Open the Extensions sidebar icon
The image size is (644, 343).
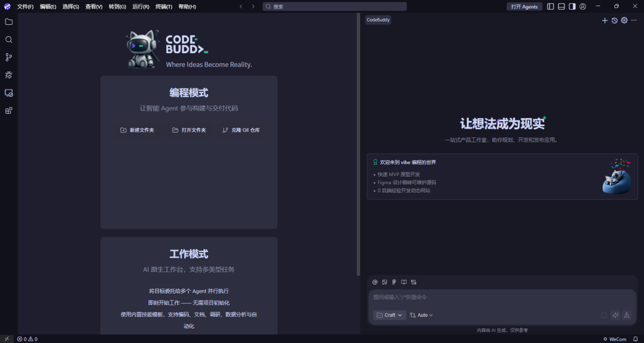tap(8, 111)
